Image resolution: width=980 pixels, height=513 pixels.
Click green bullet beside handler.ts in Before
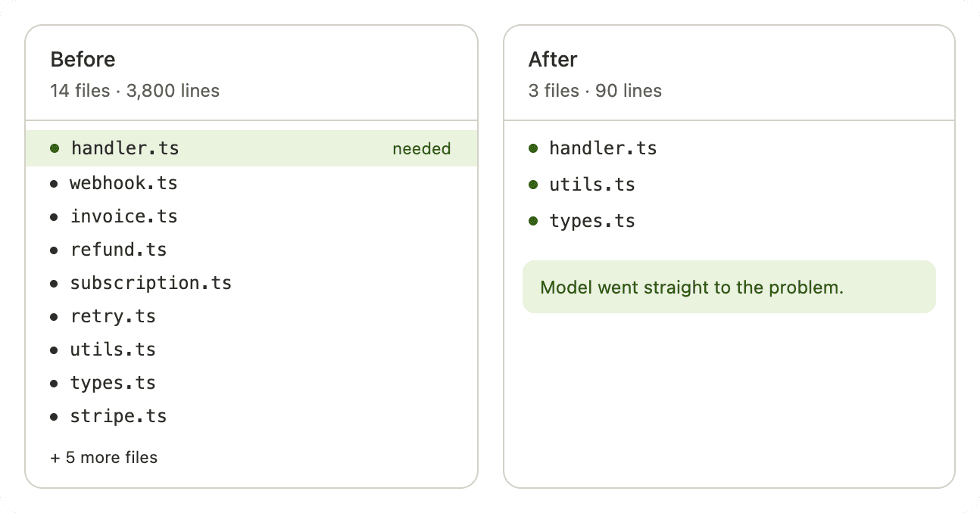(55, 148)
